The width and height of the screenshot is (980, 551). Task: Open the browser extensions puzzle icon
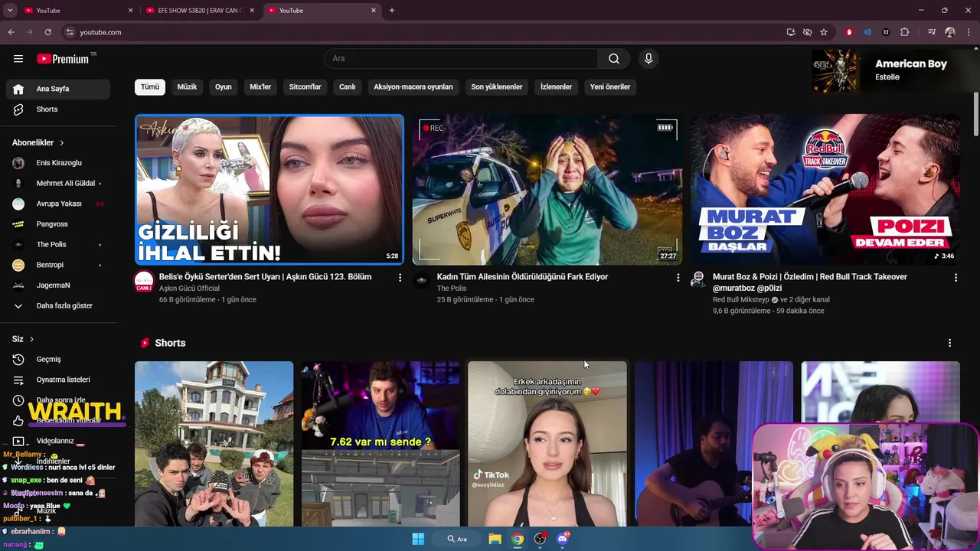905,32
